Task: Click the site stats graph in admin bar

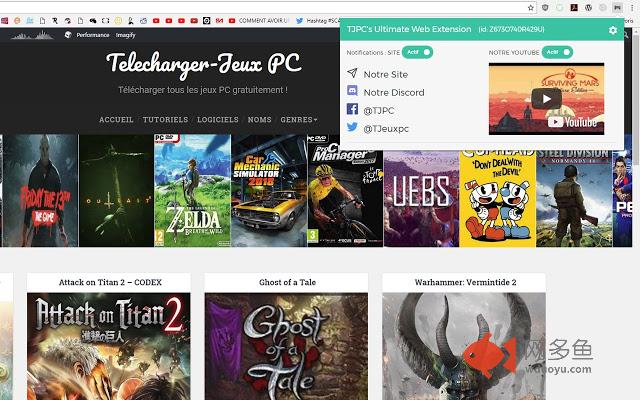Action: [x=32, y=35]
